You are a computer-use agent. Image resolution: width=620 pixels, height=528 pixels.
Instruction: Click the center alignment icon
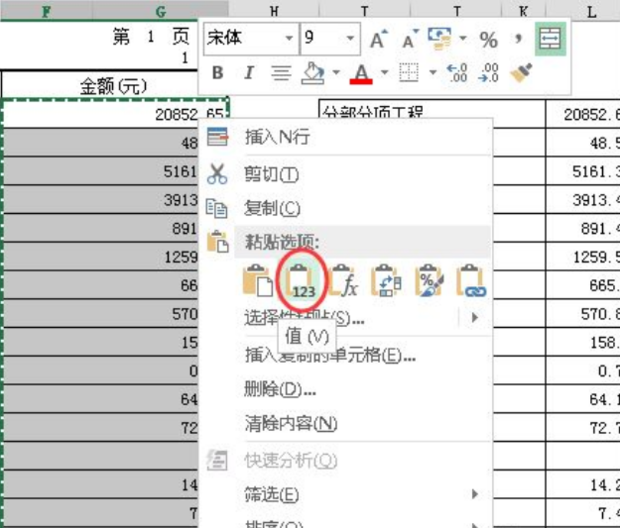[281, 73]
